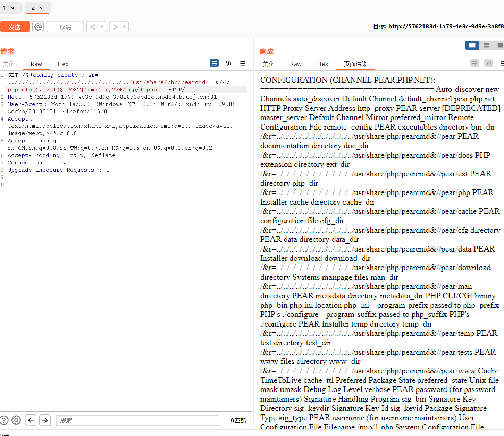Viewport: 504px width, 436px height.
Task: Click the Connection: close header line
Action: pos(38,163)
